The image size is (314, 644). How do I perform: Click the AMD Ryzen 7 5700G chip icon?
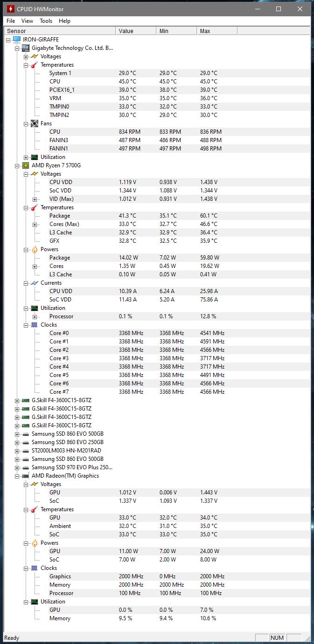(x=26, y=165)
